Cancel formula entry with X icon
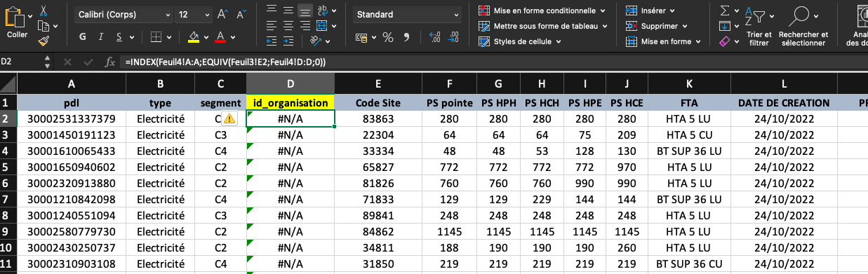The image size is (868, 274). [x=67, y=62]
